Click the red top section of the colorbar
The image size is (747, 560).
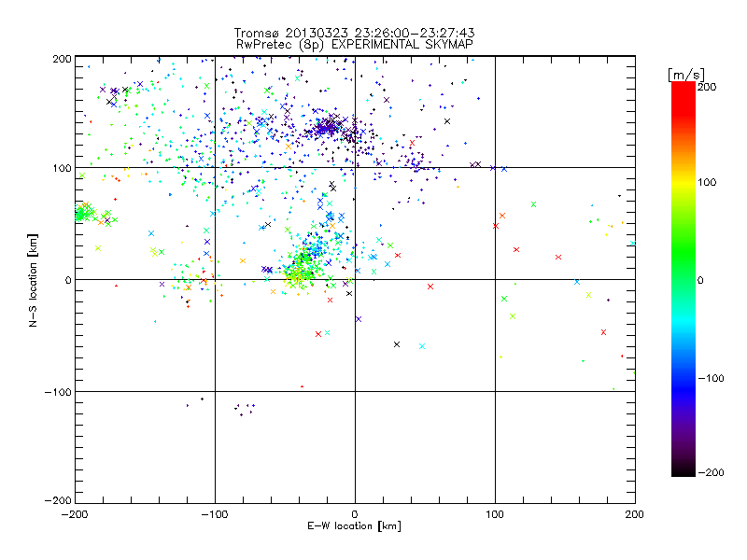pyautogui.click(x=684, y=98)
